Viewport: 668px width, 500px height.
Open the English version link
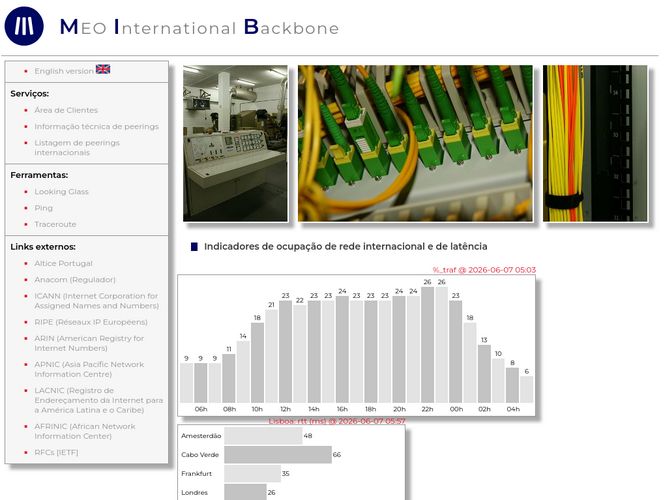64,71
